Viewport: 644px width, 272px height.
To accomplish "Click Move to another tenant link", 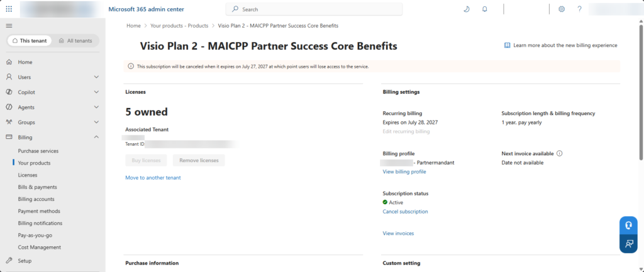I will click(153, 178).
